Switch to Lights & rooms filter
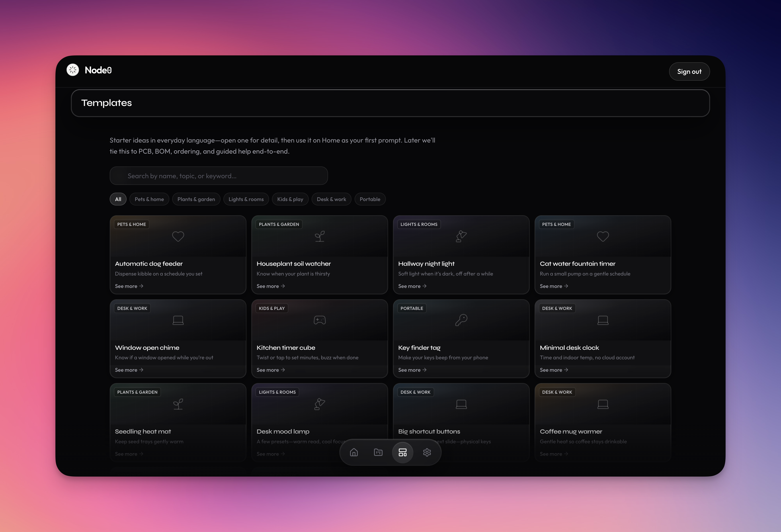 [x=246, y=199]
